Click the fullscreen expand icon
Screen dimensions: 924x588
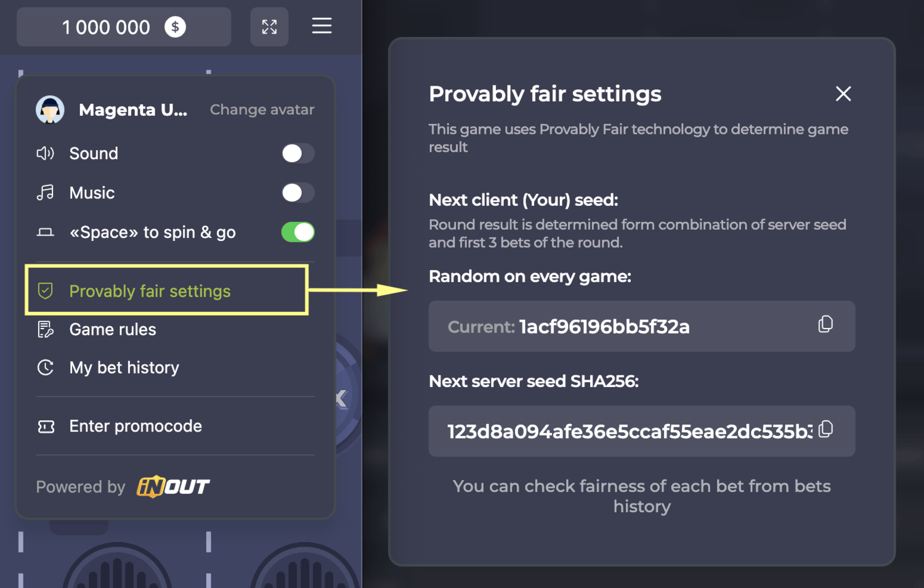269,27
